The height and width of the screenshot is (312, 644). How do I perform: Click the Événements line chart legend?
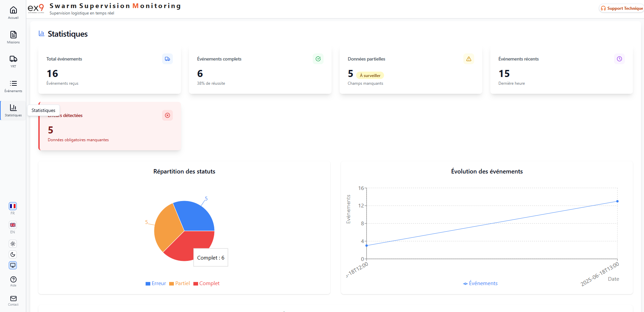[480, 283]
